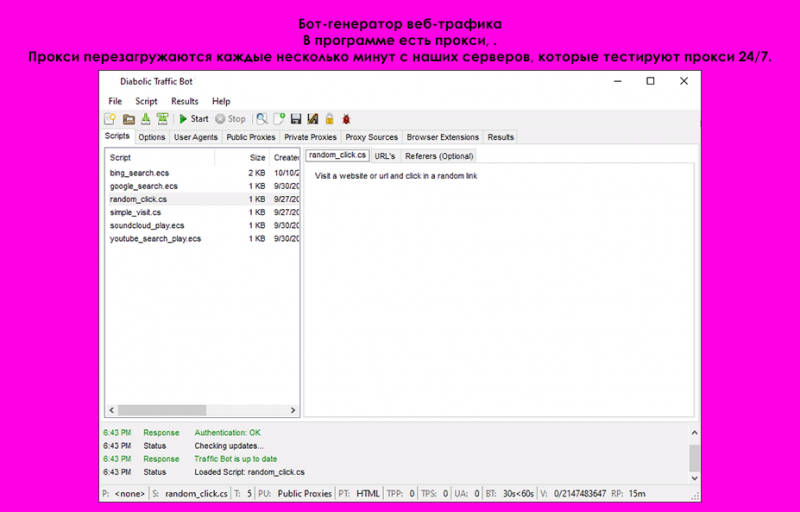Select random_click.cs row in script list
Screen dimensions: 800x512
tap(202, 199)
